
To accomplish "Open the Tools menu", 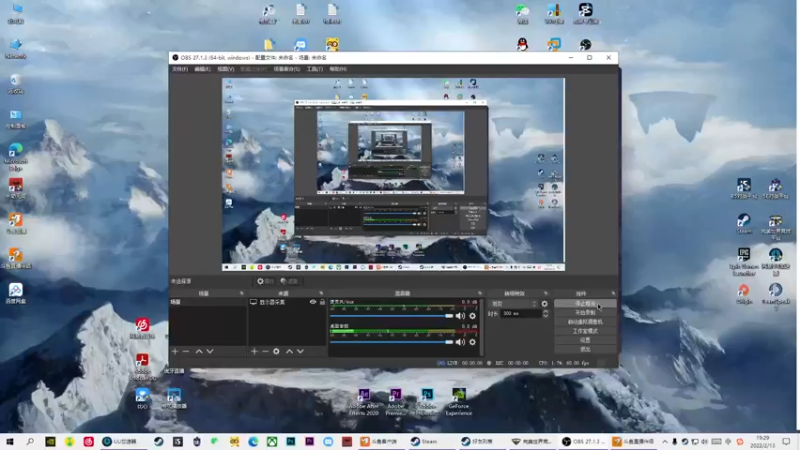I will tap(315, 69).
